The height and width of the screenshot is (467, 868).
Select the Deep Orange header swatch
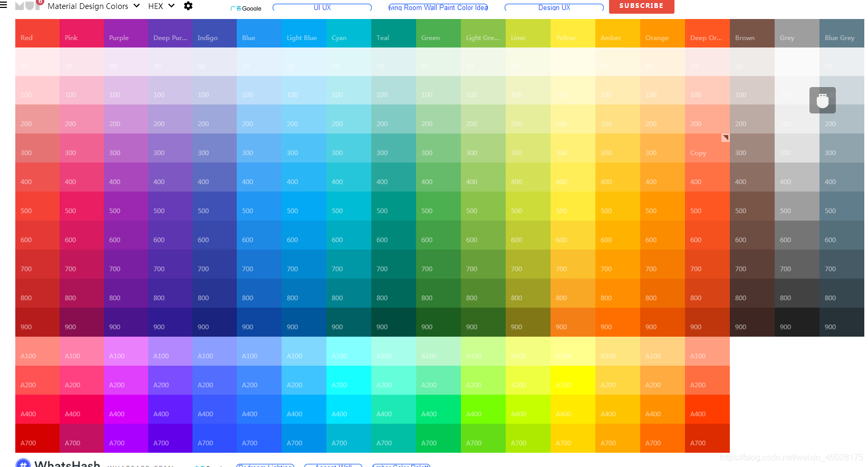[x=707, y=33]
